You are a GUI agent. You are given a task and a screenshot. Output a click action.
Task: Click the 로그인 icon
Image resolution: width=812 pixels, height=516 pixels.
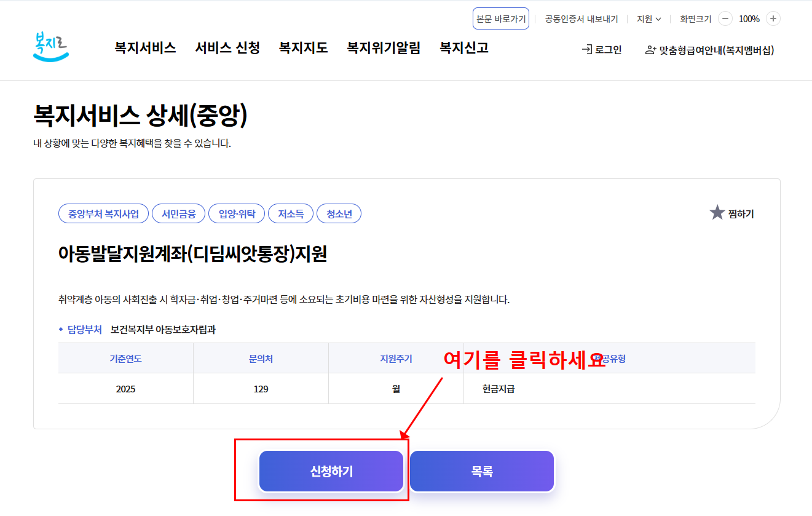(601, 50)
